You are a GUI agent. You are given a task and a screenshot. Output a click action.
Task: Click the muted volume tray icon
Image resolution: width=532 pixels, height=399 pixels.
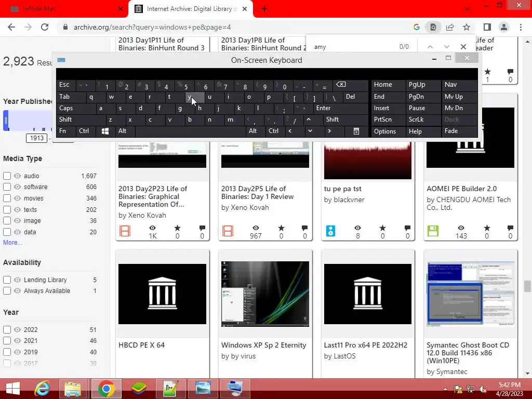coord(483,389)
